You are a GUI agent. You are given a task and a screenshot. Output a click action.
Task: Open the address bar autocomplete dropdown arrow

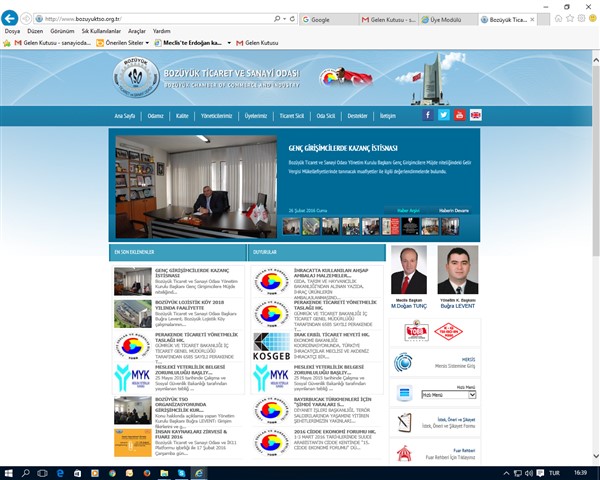(x=285, y=19)
